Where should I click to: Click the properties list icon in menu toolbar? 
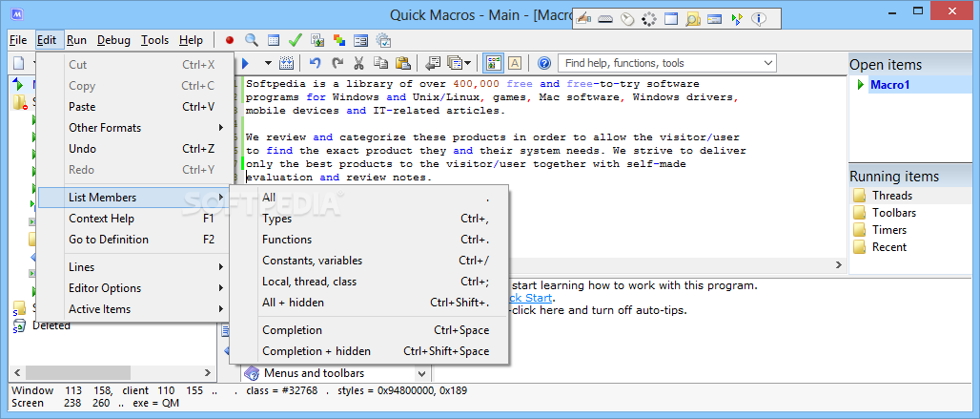pyautogui.click(x=274, y=40)
